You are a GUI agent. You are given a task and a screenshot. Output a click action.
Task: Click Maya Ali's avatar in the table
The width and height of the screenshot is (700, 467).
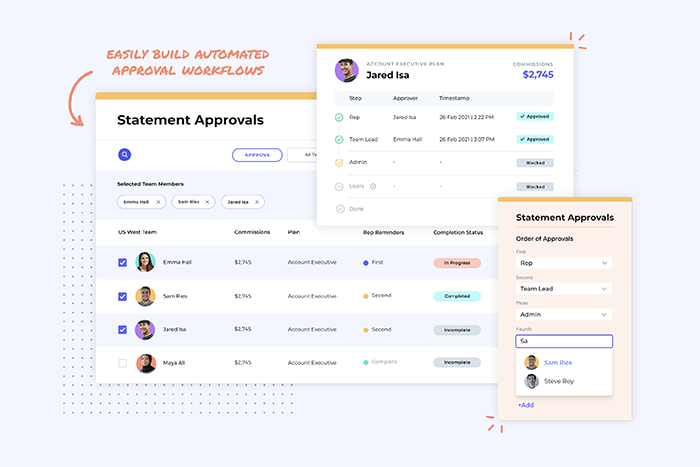point(146,363)
